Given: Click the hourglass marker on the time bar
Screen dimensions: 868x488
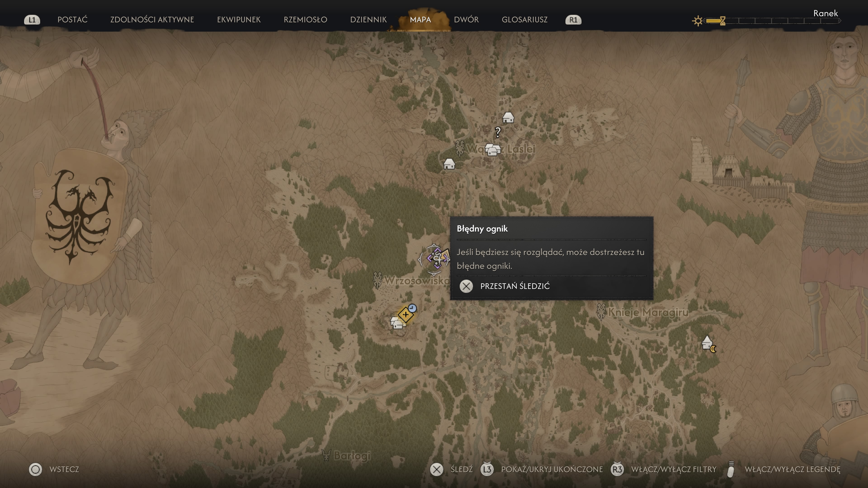Looking at the screenshot, I should [x=722, y=21].
